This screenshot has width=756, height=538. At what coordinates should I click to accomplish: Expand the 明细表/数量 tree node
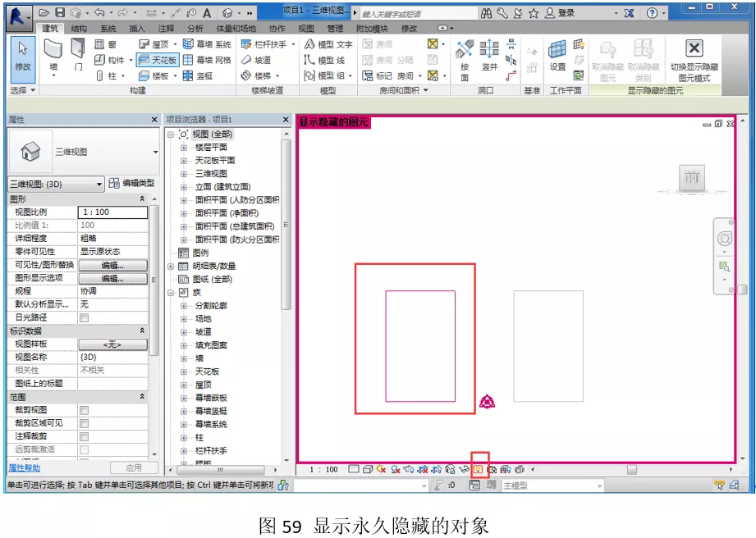tap(170, 267)
